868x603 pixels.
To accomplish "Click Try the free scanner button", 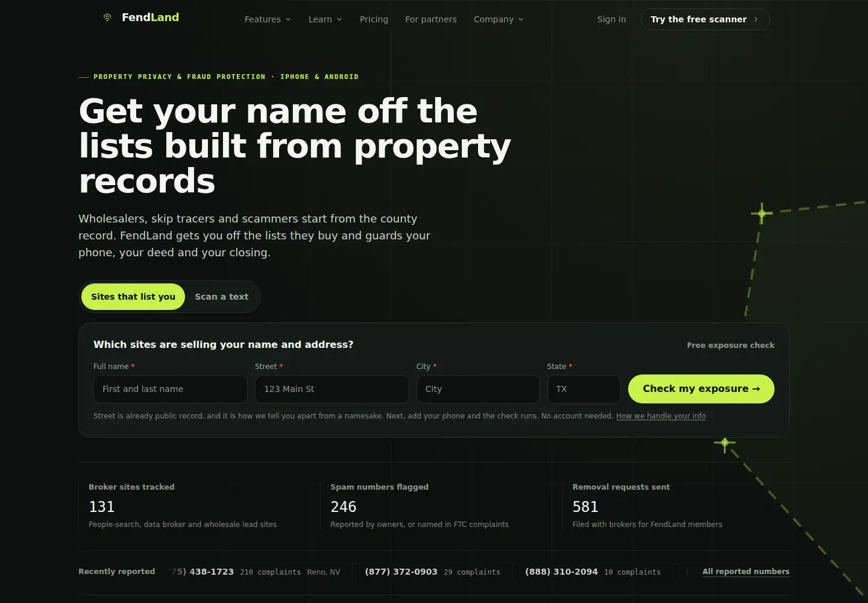I will 705,19.
